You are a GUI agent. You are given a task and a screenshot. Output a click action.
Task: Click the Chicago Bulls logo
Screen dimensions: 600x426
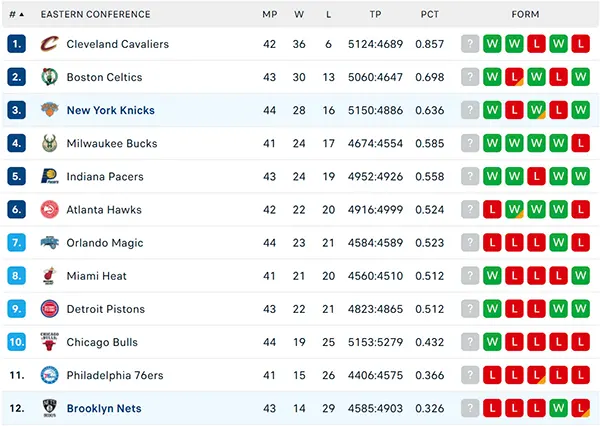tap(50, 342)
